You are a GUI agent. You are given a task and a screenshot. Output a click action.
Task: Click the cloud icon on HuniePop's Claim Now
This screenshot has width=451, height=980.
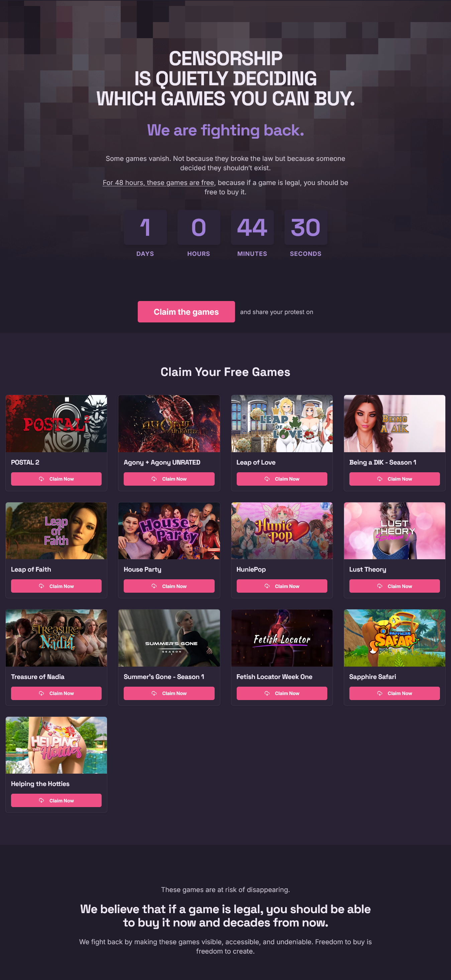click(x=267, y=586)
